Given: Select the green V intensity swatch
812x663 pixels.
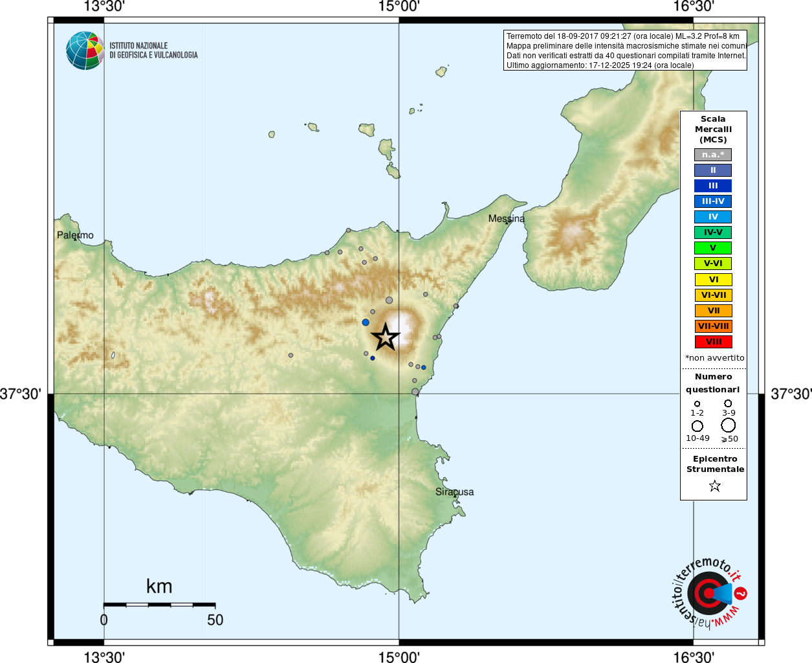Looking at the screenshot, I should tap(713, 248).
